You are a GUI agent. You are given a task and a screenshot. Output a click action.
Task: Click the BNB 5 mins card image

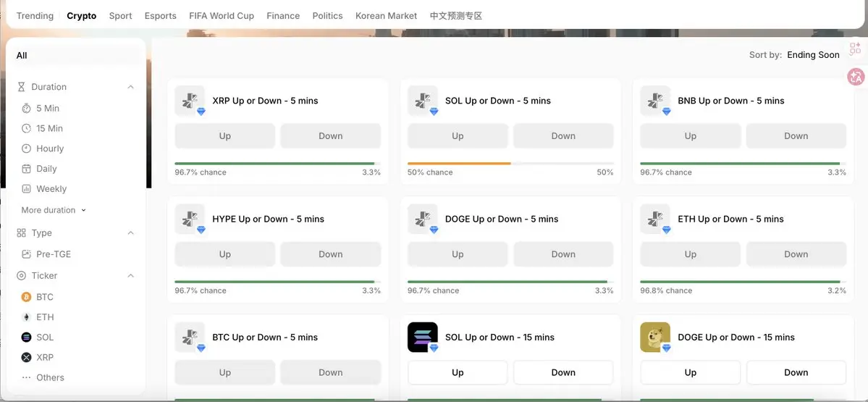(655, 101)
